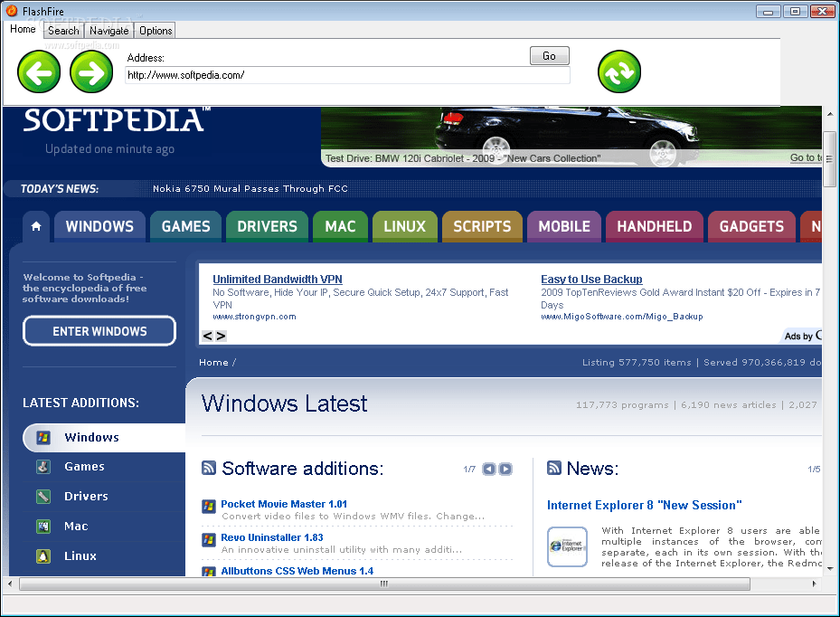Click the RSS icon beside Software additions
The height and width of the screenshot is (617, 840).
[208, 468]
